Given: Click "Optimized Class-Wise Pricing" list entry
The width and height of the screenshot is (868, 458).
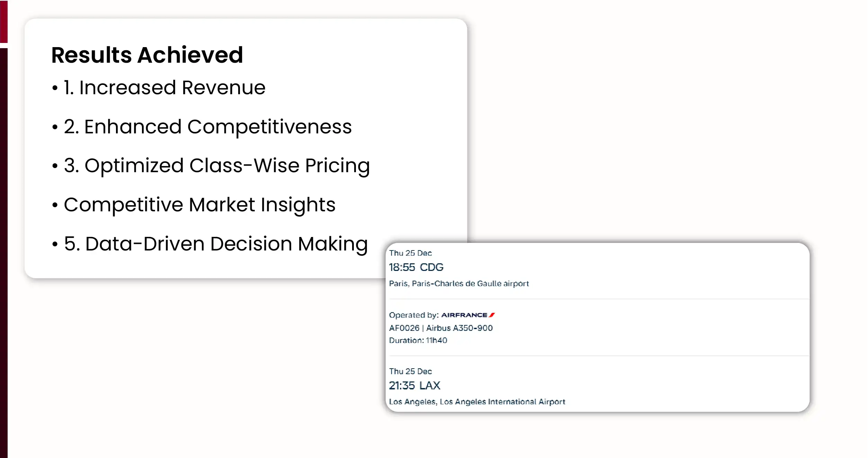Looking at the screenshot, I should (217, 165).
